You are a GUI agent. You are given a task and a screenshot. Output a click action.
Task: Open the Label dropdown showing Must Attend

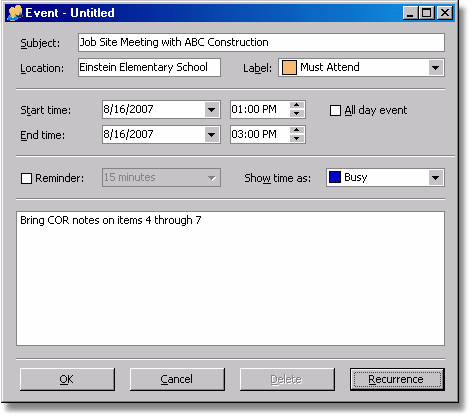click(x=361, y=68)
